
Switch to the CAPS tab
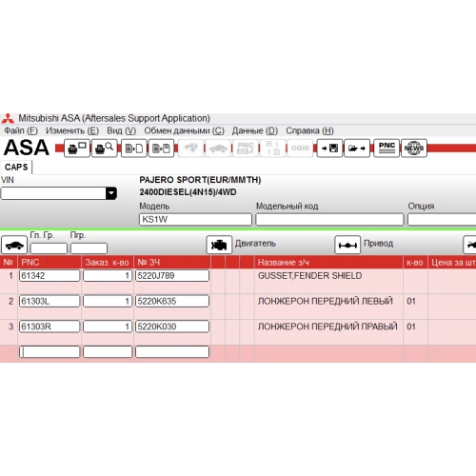click(x=16, y=168)
